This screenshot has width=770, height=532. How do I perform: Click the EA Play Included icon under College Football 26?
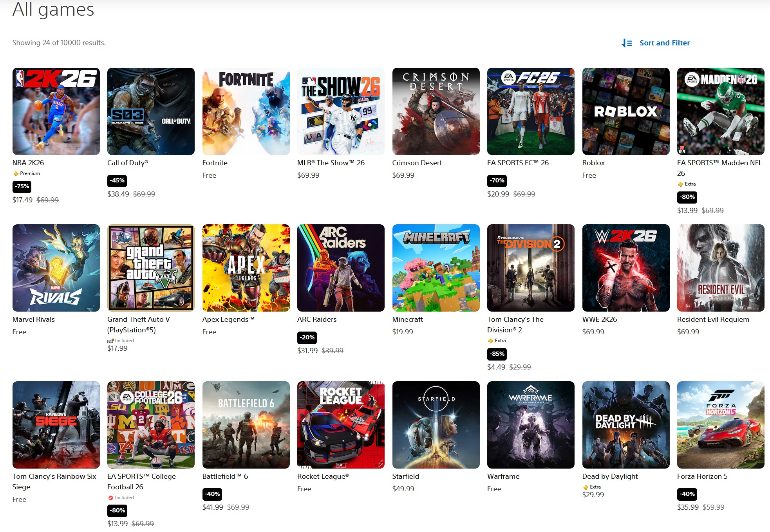[110, 498]
